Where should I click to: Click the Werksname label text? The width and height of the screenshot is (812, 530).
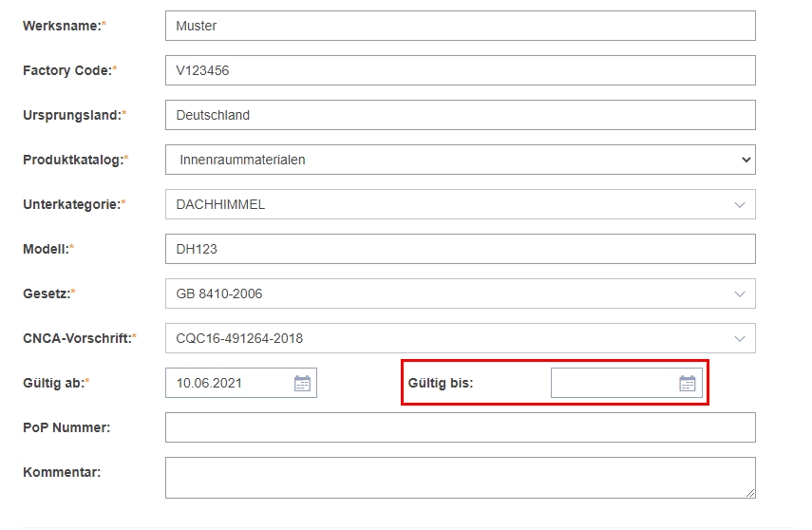[62, 26]
